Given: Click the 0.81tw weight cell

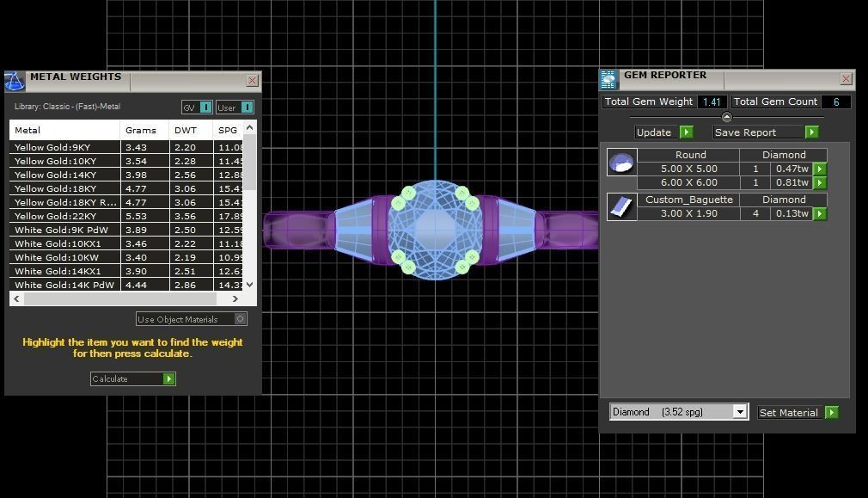Looking at the screenshot, I should pyautogui.click(x=792, y=183).
